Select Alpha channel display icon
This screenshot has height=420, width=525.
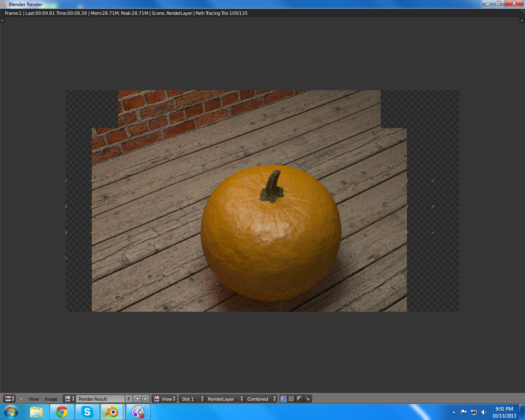pos(299,399)
